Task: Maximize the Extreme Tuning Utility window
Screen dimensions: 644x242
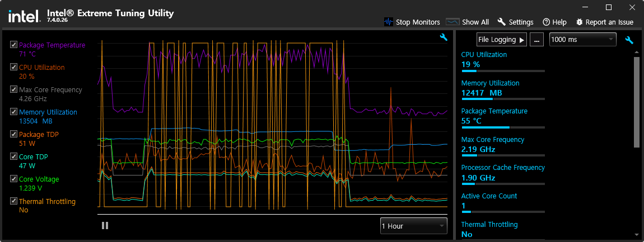Action: click(609, 7)
